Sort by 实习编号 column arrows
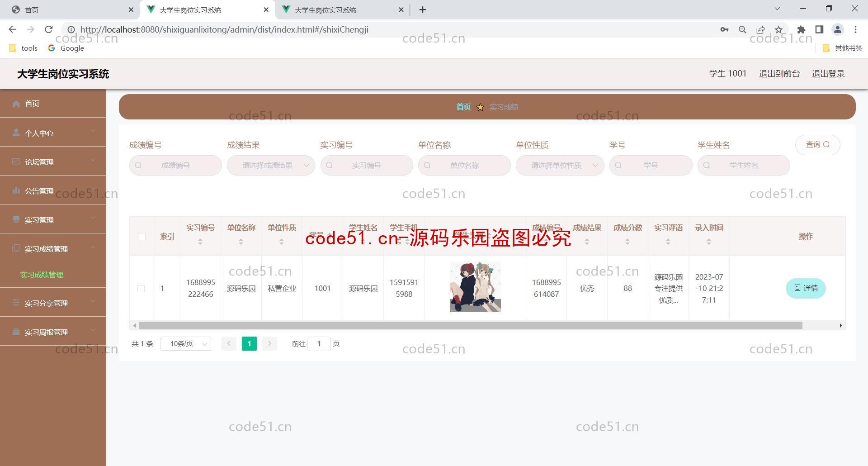The image size is (868, 466). 200,242
